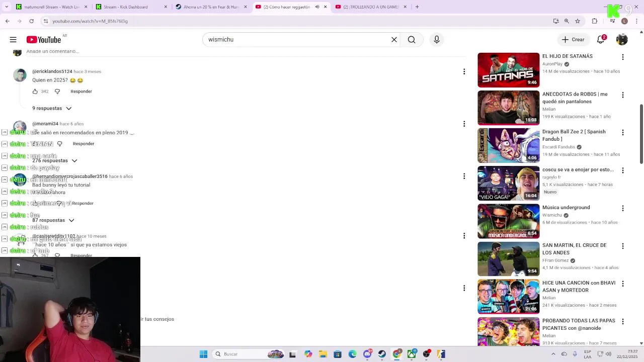The image size is (644, 362).
Task: Open YouTube notifications bell
Action: pyautogui.click(x=601, y=40)
